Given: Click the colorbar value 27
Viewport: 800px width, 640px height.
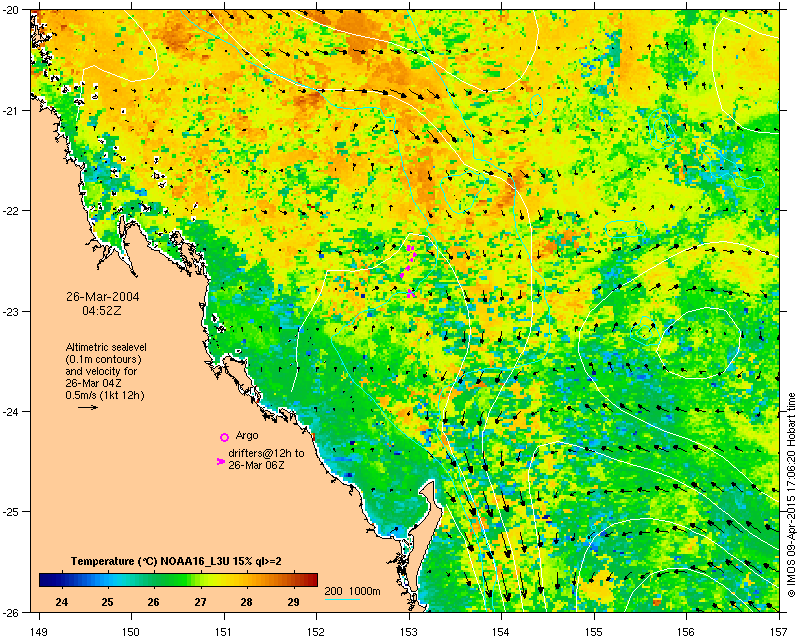Looking at the screenshot, I should pos(201,602).
